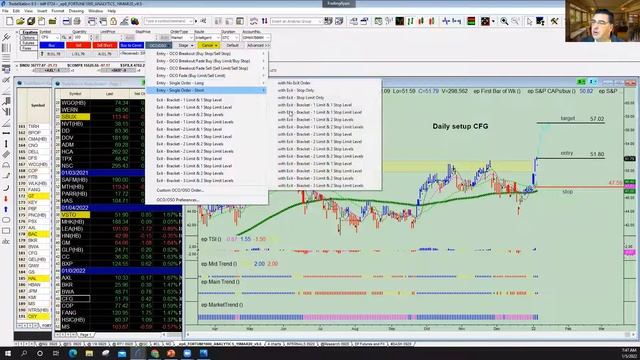Open the Duration dropdown
This screenshot has width=640, height=360.
click(x=230, y=38)
